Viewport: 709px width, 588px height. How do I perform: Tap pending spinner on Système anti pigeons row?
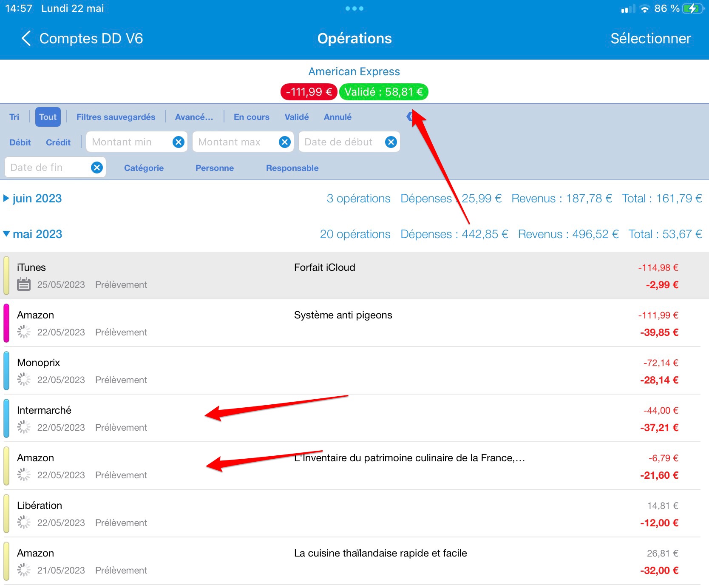[24, 332]
